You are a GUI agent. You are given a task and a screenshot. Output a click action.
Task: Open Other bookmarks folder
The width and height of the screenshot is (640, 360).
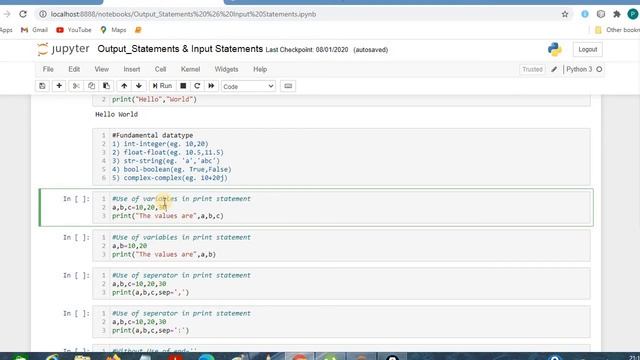click(x=617, y=30)
